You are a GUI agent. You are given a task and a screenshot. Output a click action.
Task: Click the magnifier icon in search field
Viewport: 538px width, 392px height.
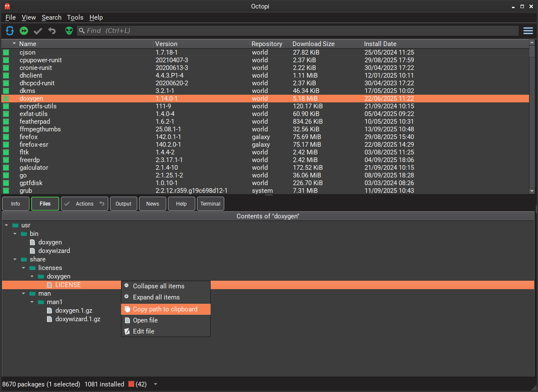pyautogui.click(x=82, y=31)
